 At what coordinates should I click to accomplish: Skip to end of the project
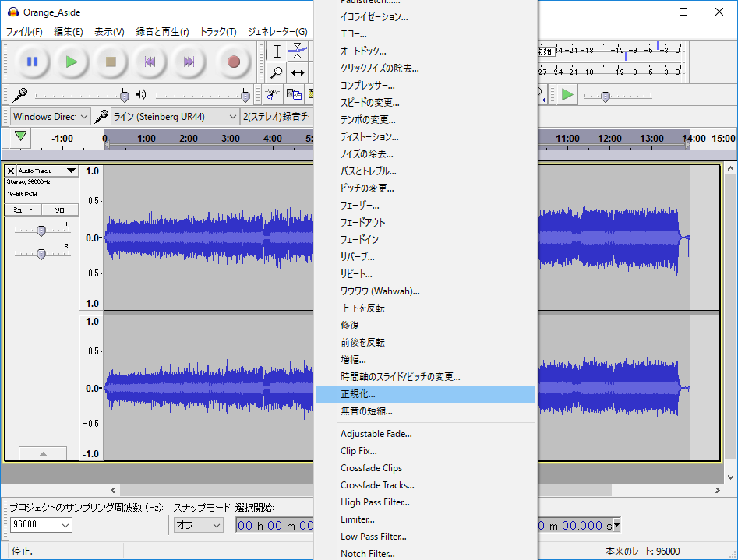point(189,62)
